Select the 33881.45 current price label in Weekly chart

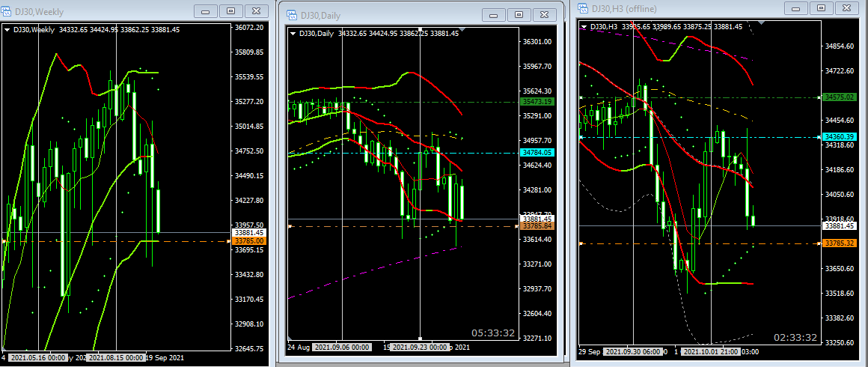click(249, 233)
